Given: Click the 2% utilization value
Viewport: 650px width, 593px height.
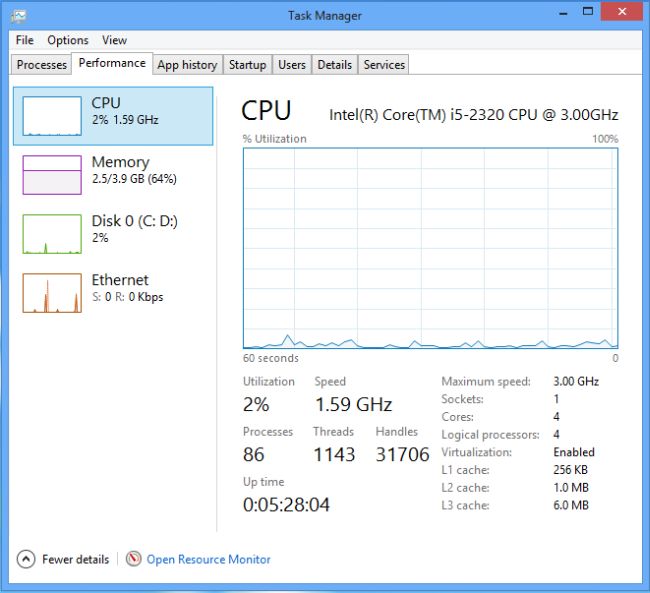Looking at the screenshot, I should 256,404.
